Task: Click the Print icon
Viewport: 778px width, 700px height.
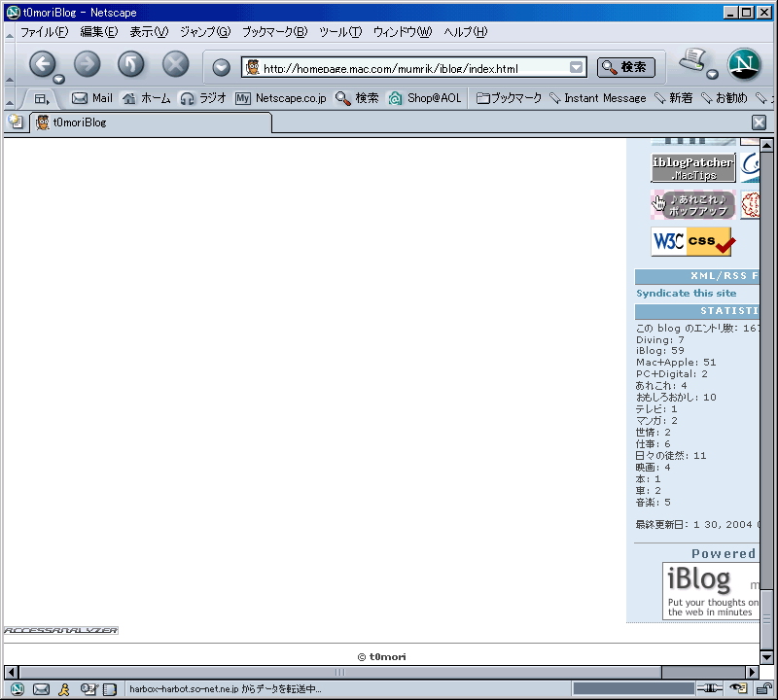Action: click(692, 60)
